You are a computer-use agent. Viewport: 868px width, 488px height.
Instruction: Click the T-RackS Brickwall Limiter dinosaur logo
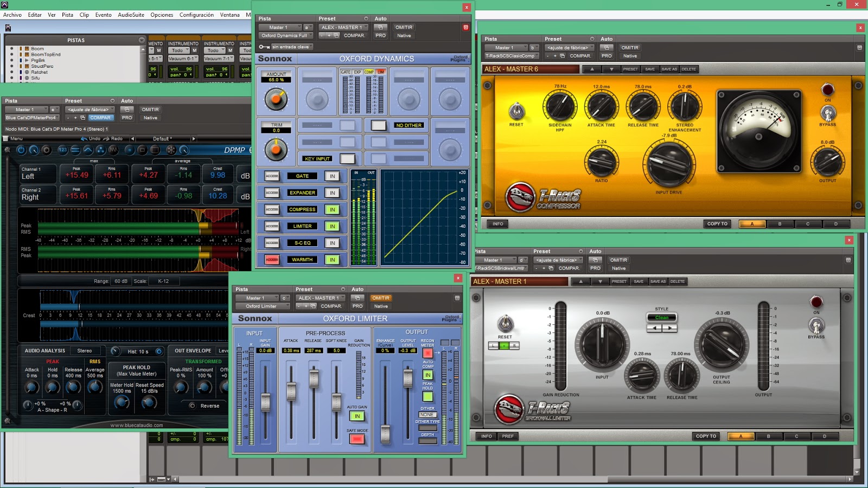pos(509,409)
